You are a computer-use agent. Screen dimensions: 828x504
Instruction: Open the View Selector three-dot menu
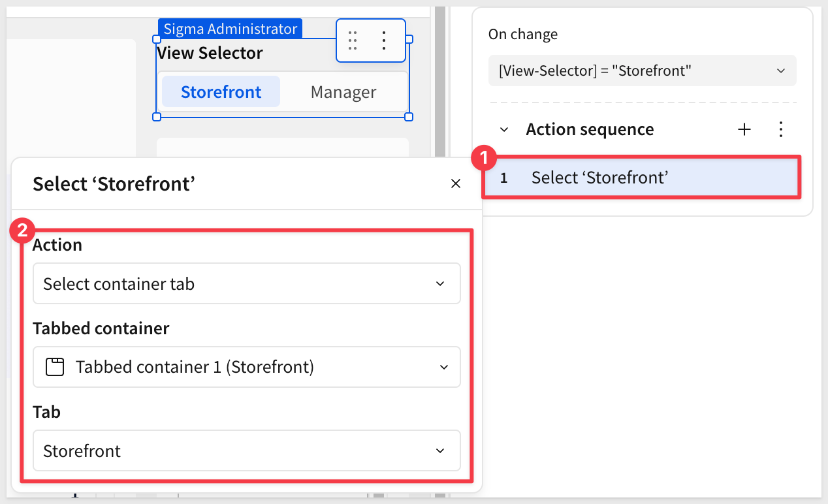click(x=384, y=40)
